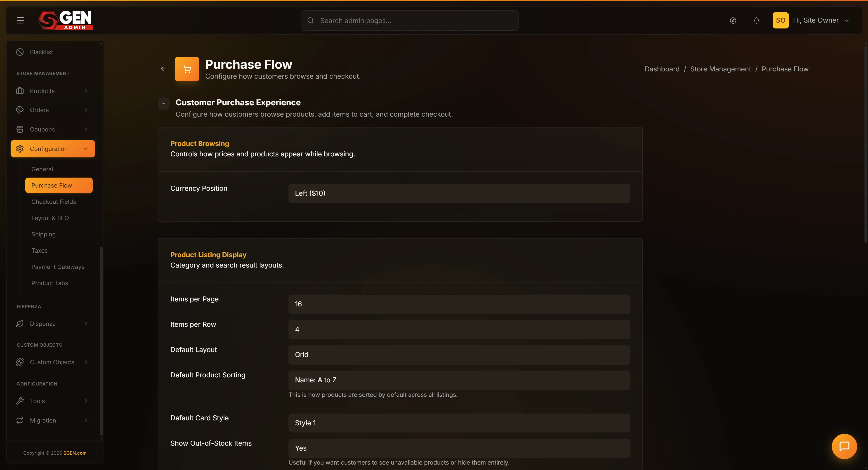Collapse the Configuration menu chevron
Screen dimensions: 868x470
[86, 149]
